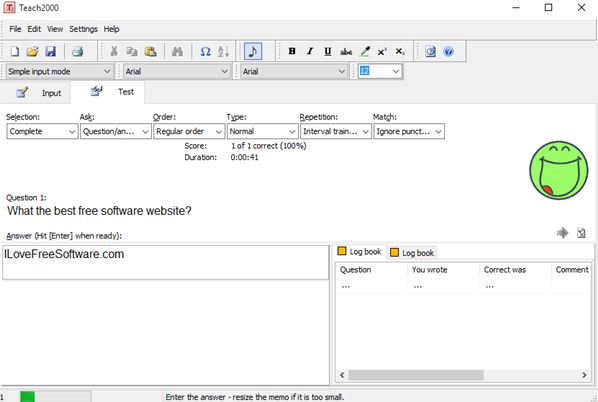
Task: Open the Settings menu
Action: click(x=83, y=29)
